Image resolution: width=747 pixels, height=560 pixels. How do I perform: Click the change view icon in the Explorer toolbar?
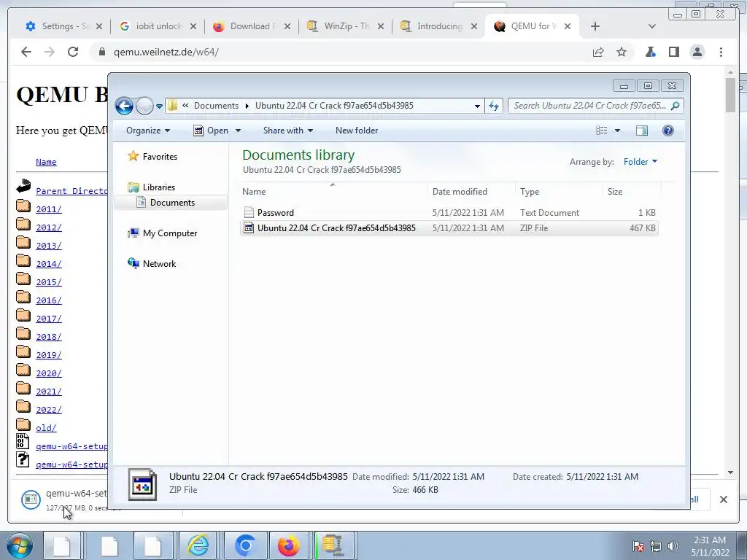602,131
